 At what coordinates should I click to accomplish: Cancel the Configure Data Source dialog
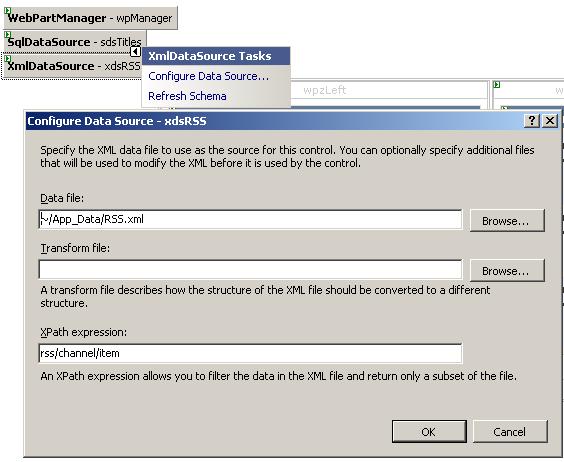510,431
